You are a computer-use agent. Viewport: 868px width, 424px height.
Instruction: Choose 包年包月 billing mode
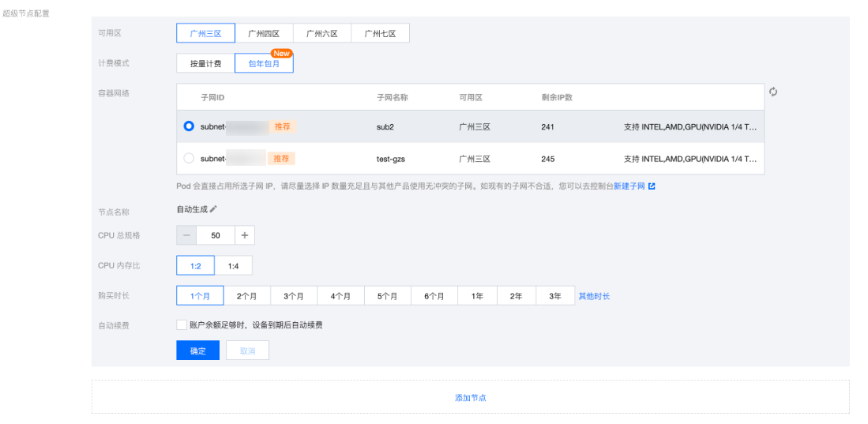(x=264, y=63)
